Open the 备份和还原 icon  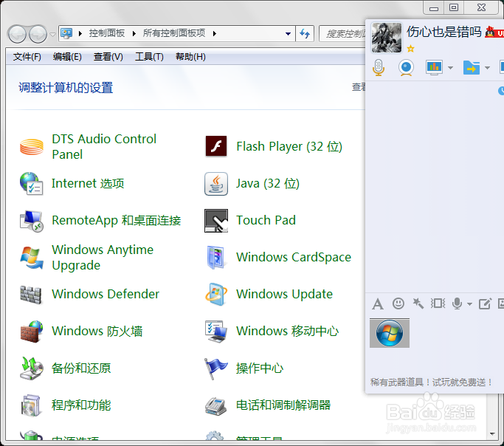pyautogui.click(x=31, y=368)
